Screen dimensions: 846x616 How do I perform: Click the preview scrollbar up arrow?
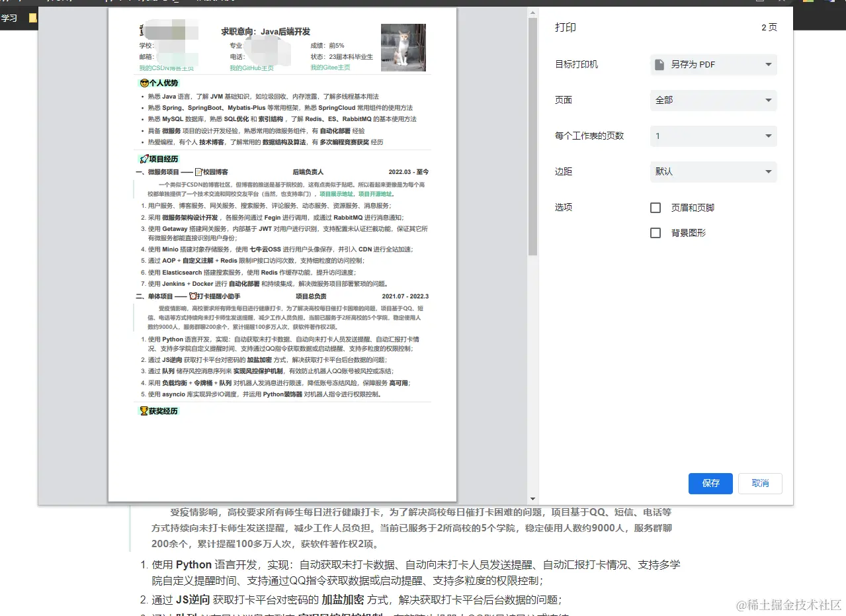tap(532, 13)
